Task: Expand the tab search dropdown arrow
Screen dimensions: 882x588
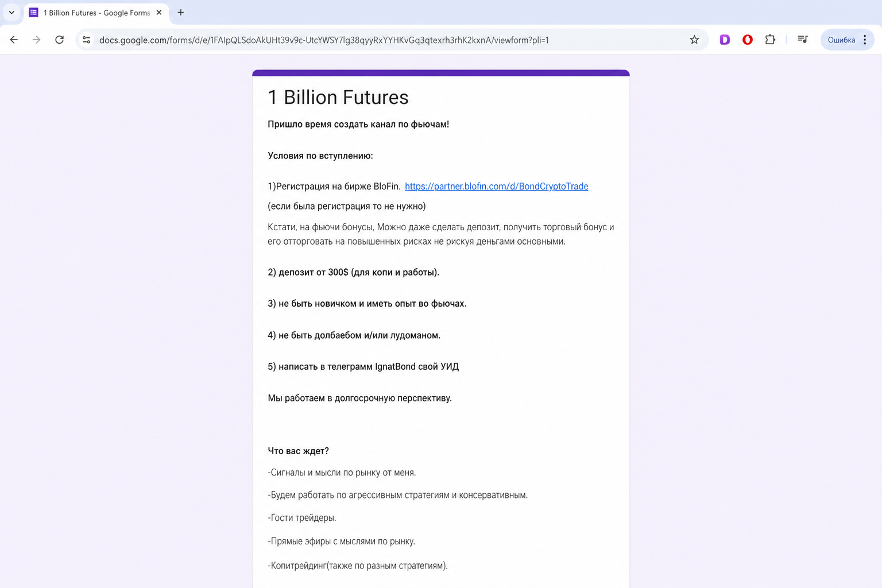Action: (11, 12)
